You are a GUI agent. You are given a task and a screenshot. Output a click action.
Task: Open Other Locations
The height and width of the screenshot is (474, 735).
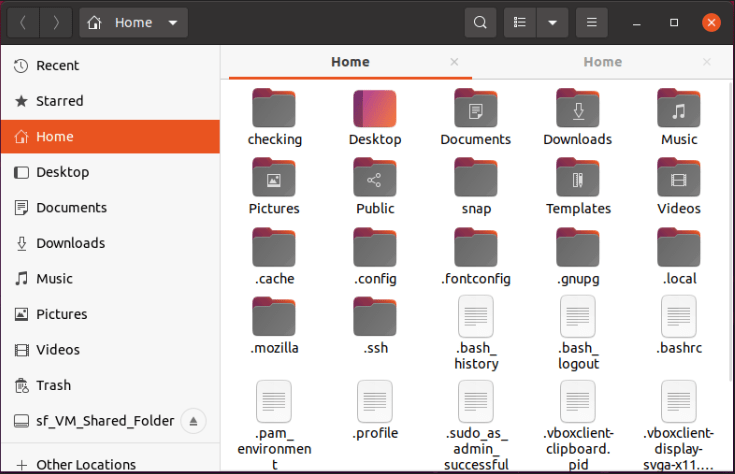pyautogui.click(x=110, y=464)
